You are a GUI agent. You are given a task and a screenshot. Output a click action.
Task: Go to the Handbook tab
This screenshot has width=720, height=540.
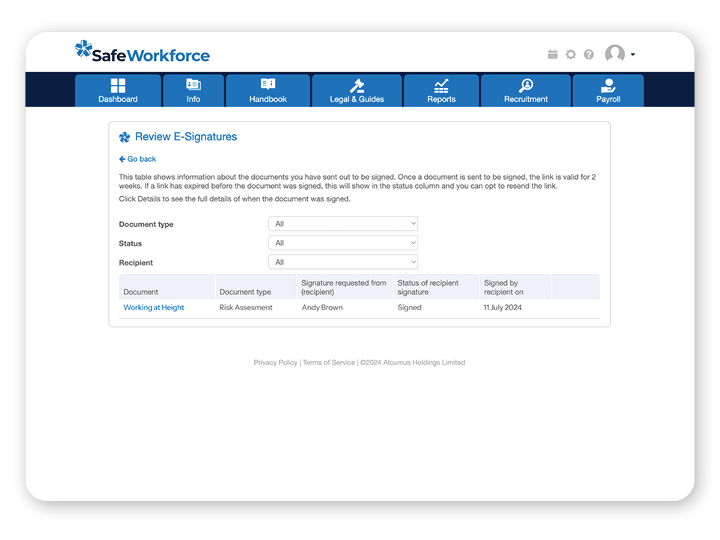267,90
